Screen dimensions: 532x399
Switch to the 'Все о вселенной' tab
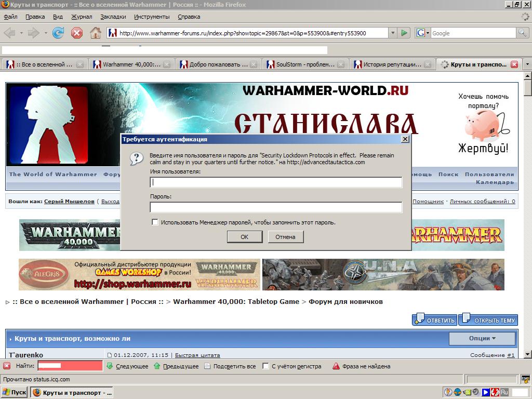tap(44, 64)
